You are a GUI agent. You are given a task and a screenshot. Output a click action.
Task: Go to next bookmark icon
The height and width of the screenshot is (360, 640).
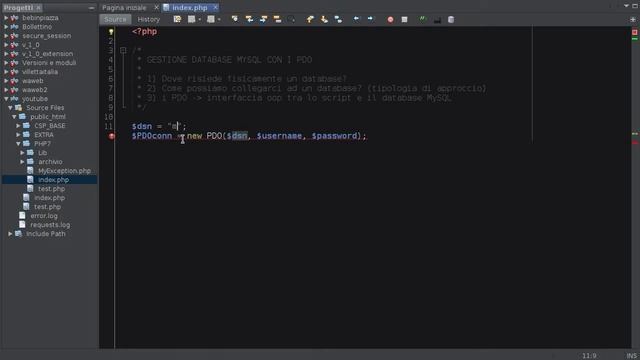[x=324, y=19]
